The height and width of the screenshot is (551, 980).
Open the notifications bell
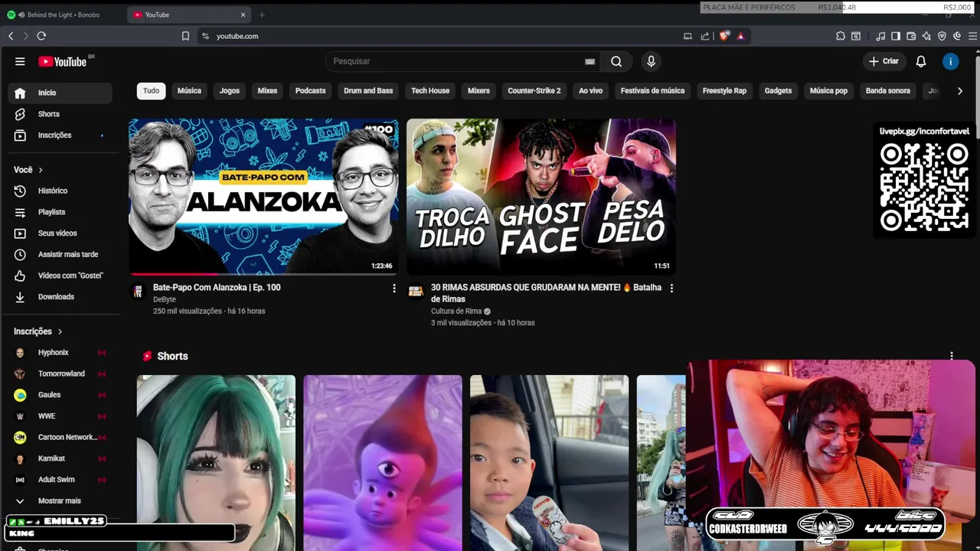pyautogui.click(x=921, y=61)
